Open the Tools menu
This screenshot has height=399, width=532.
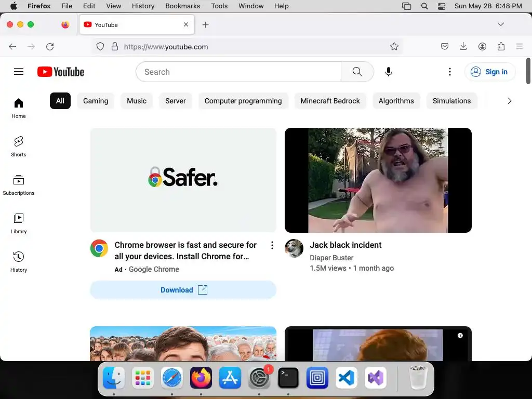tap(220, 6)
